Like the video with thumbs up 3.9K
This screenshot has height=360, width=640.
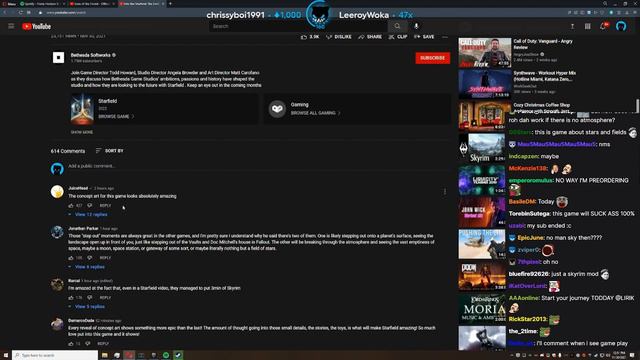[310, 37]
